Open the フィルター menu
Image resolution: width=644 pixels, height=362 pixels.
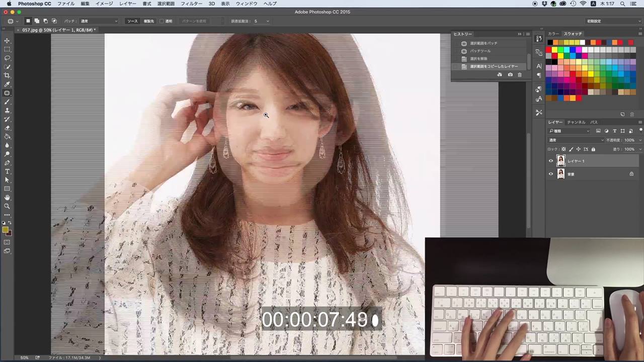[191, 4]
